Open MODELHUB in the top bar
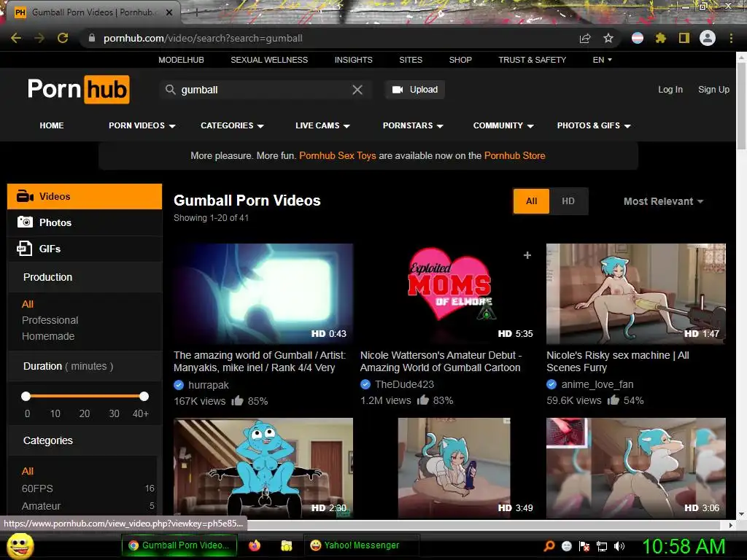This screenshot has width=747, height=560. tap(181, 60)
